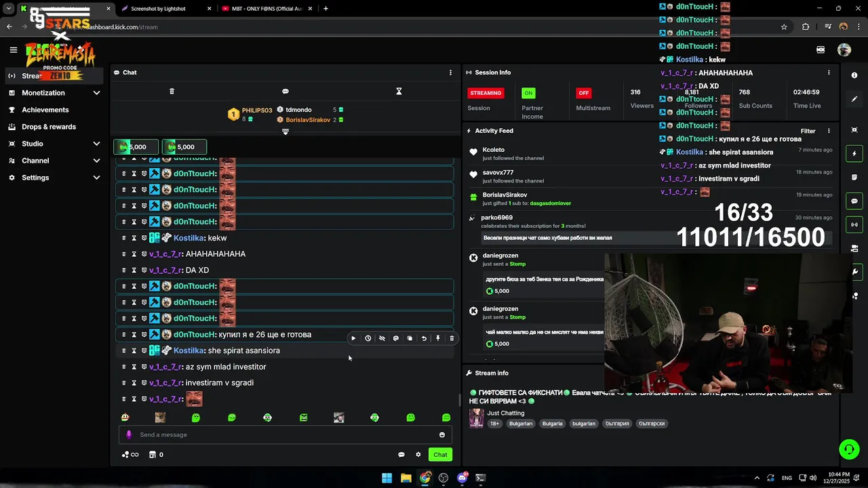The width and height of the screenshot is (868, 488).
Task: Open File Explorer from the taskbar
Action: [406, 478]
